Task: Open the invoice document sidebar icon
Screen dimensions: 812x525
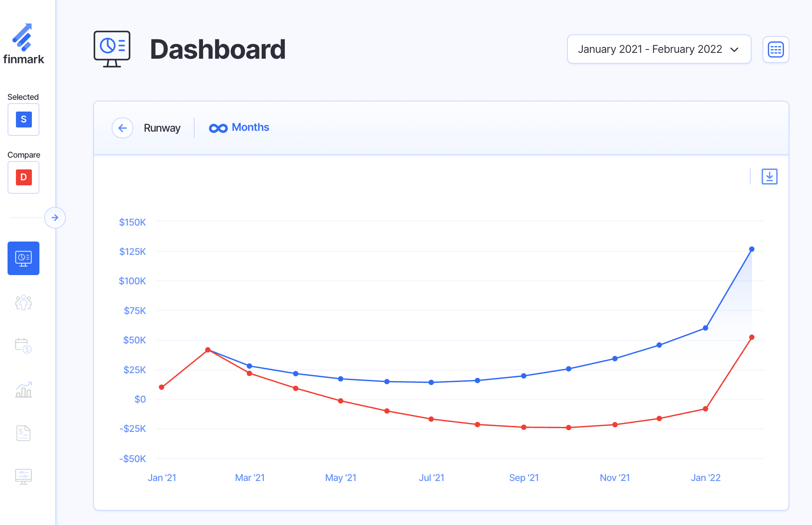Action: pos(23,433)
